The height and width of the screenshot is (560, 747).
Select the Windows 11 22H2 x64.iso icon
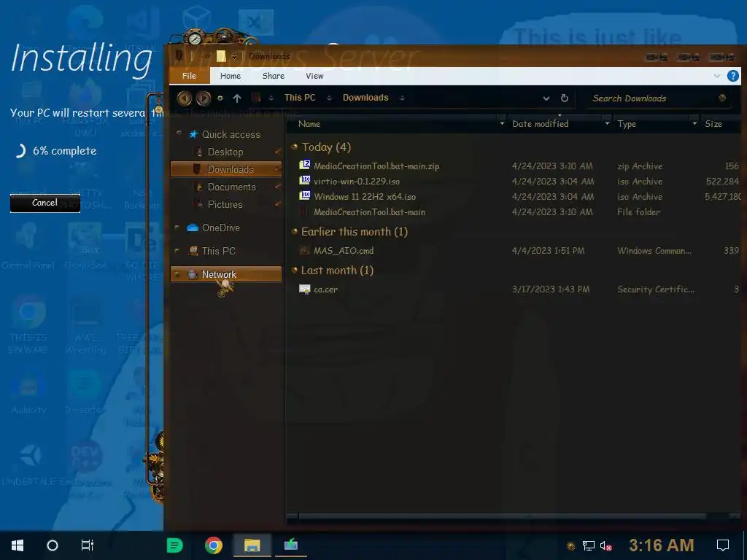coord(304,195)
